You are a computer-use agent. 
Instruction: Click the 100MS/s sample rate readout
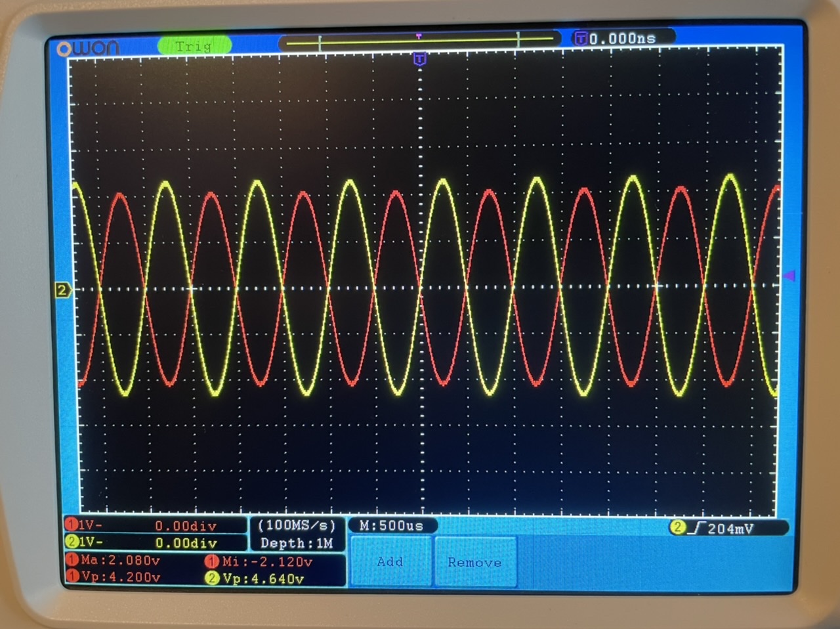click(297, 525)
